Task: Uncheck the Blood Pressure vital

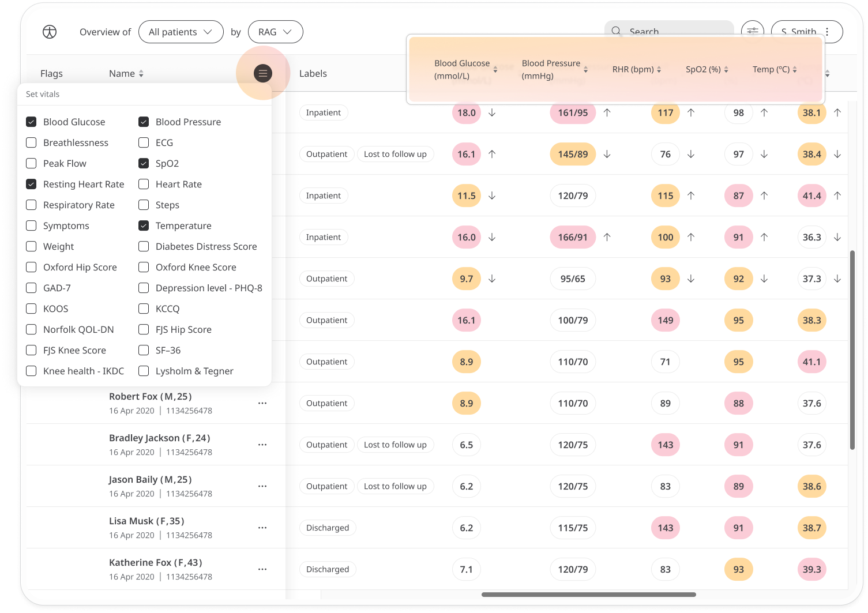Action: 144,122
